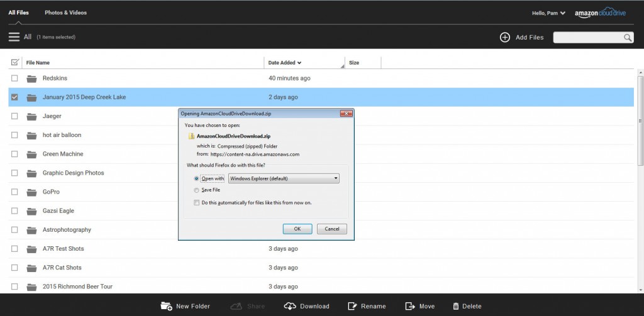
Task: Select the Save File radio button
Action: (x=196, y=190)
